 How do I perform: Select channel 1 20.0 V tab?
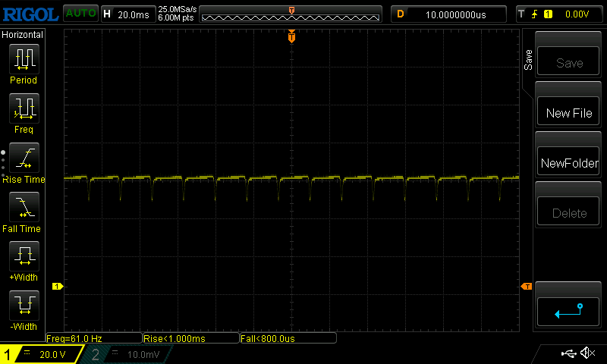[x=42, y=354]
